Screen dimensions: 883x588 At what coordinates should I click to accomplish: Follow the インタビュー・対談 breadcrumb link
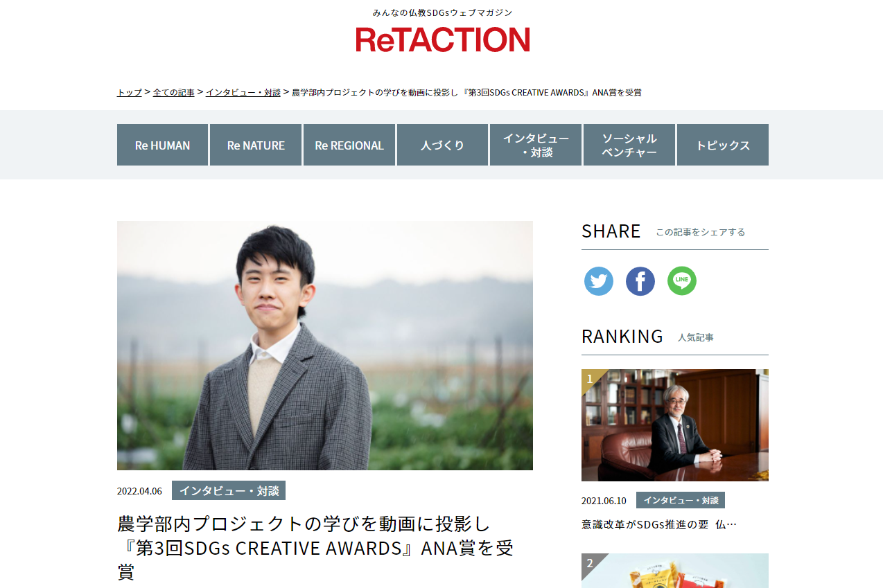pos(243,92)
